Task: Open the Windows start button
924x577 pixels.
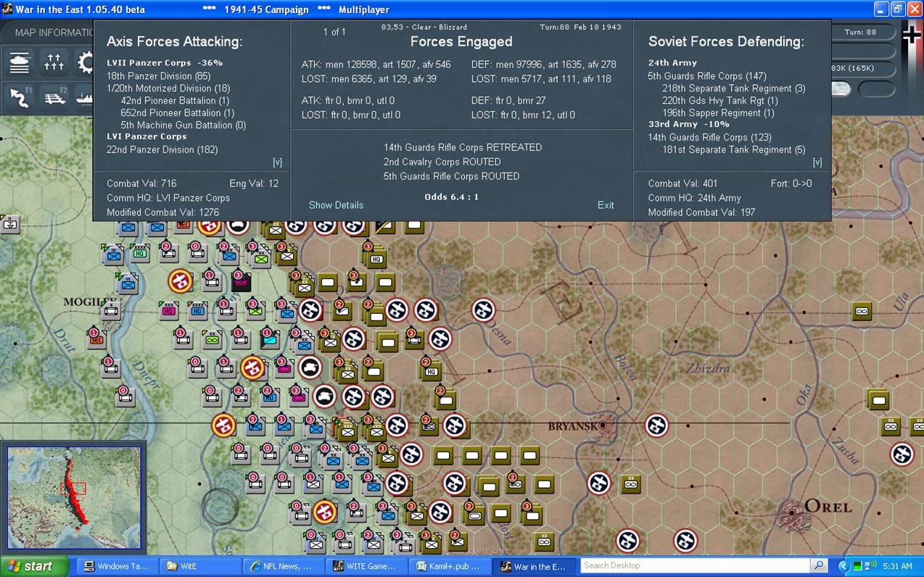Action: pos(35,566)
